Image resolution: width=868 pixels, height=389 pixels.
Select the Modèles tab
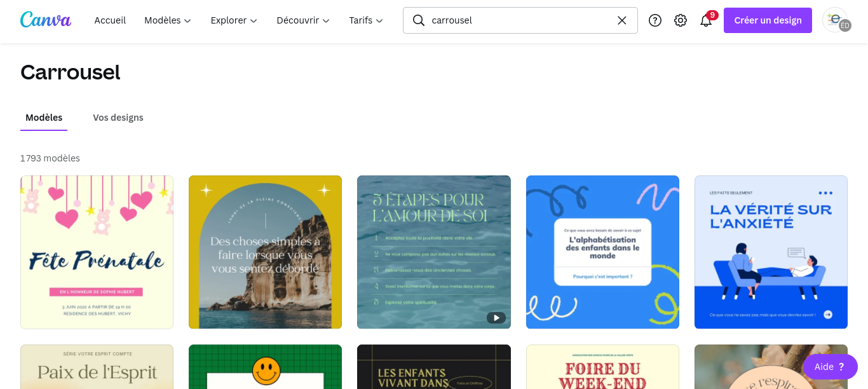[x=44, y=118]
